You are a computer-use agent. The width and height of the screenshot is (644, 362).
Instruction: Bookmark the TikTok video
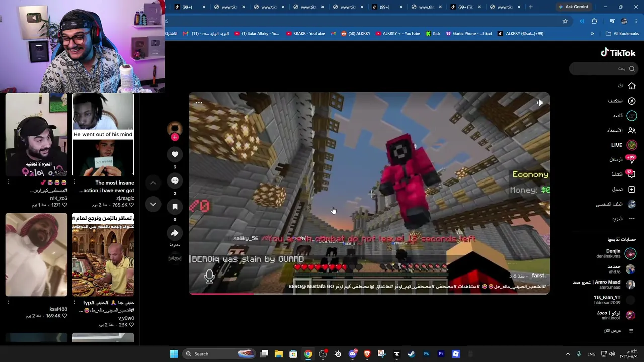[175, 207]
